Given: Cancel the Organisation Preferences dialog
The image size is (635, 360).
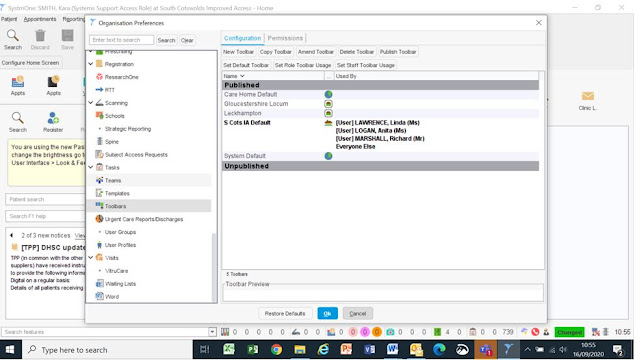Looking at the screenshot, I should 358,313.
